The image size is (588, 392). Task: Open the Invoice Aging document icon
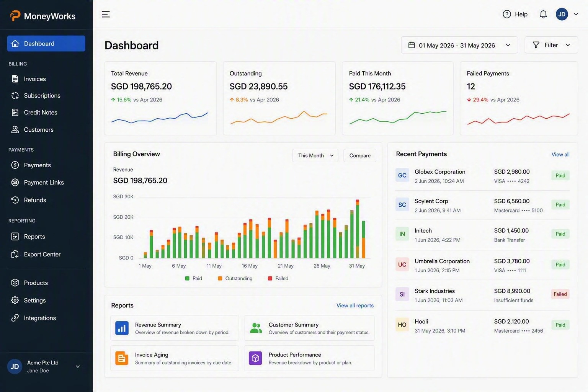coord(122,358)
